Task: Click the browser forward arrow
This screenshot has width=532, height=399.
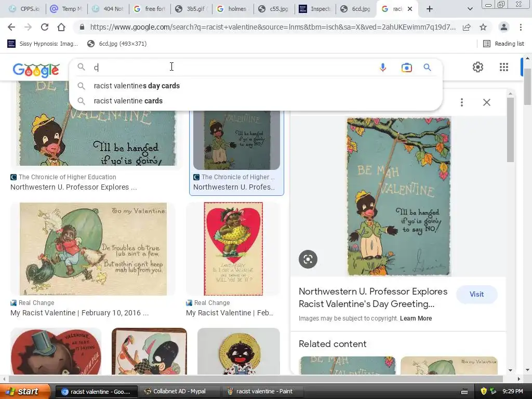Action: pyautogui.click(x=28, y=27)
